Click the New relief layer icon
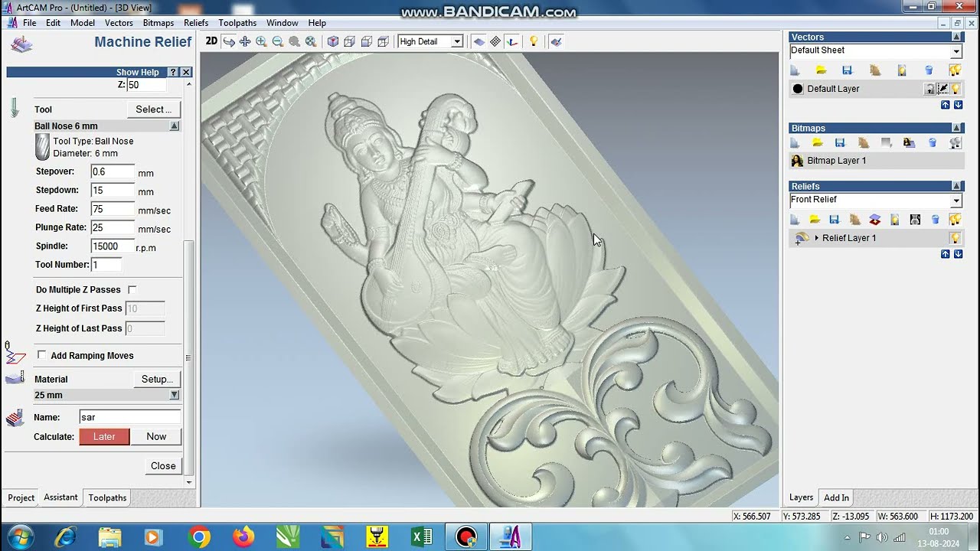 795,220
